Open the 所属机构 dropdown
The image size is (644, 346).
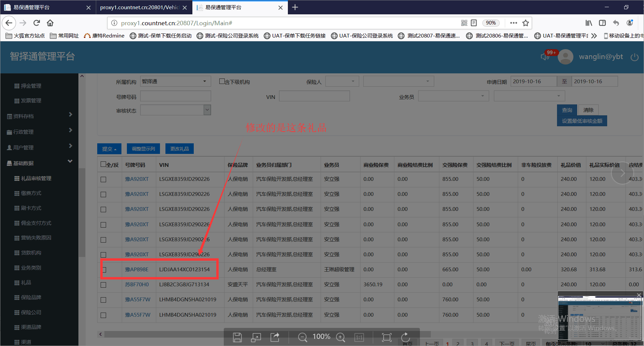pos(175,81)
